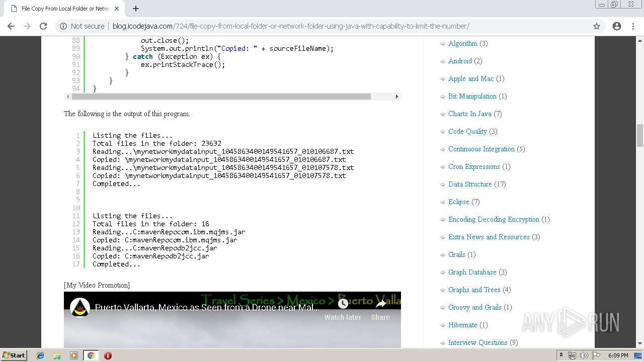Click the text 'Copied: C:mavenRepocom.ibm.mqjms.jar'
This screenshot has width=644, height=362.
pos(165,240)
